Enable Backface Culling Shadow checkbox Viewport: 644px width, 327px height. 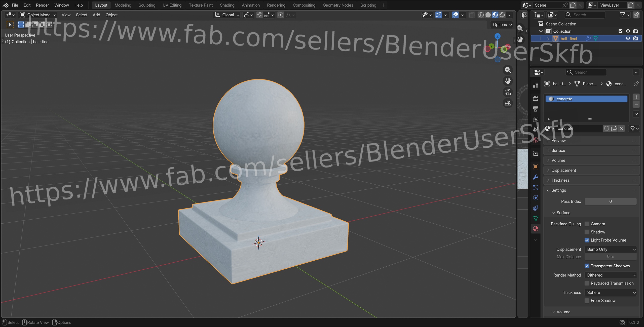point(587,232)
